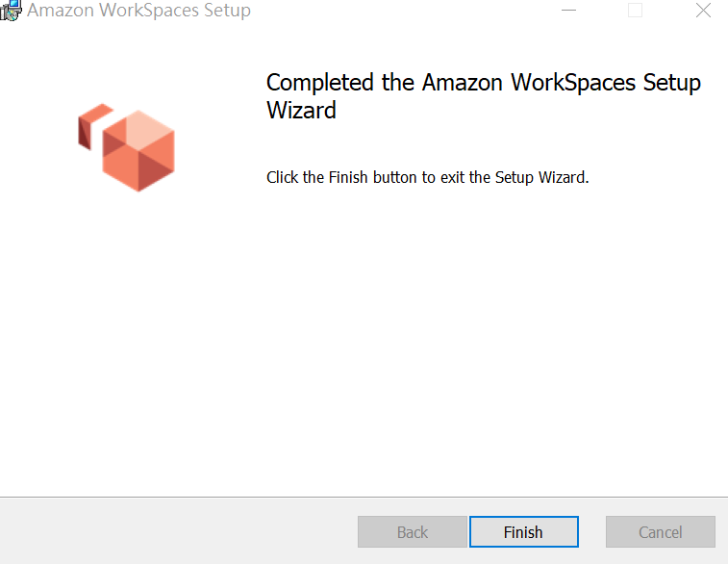Open the installer icon system menu in the title bar
Viewport: 728px width, 564px height.
coord(10,12)
